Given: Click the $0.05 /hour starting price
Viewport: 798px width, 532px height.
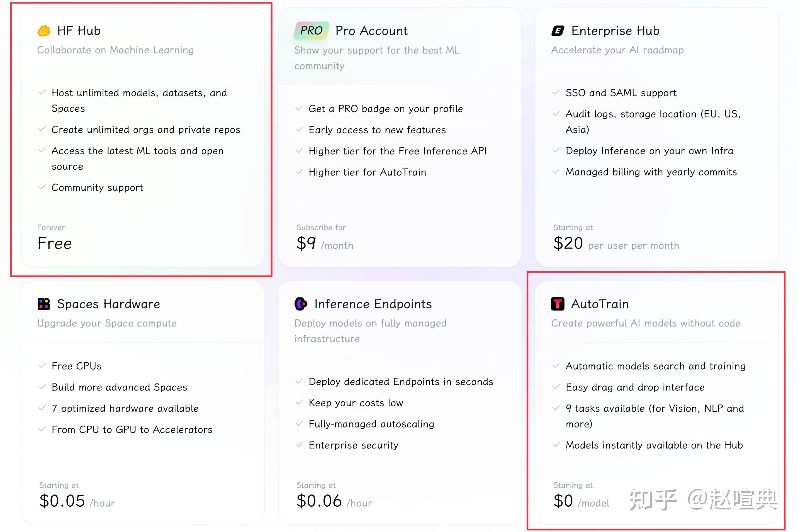Looking at the screenshot, I should (x=77, y=501).
